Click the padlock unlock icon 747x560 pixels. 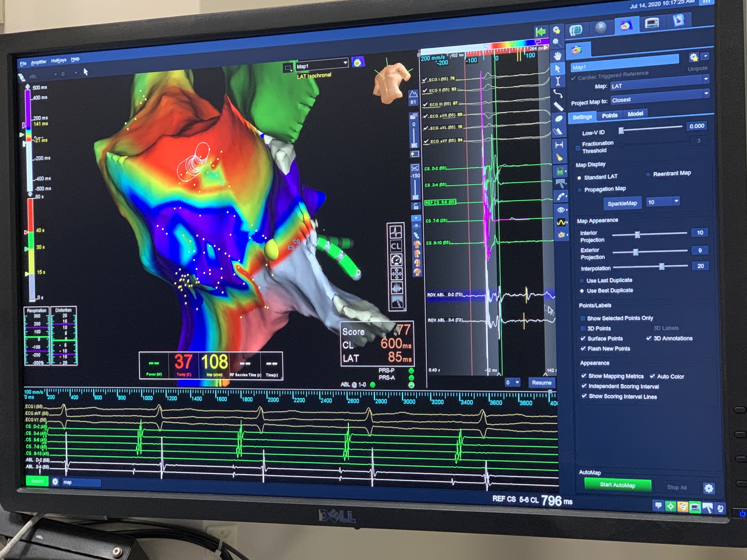tap(416, 206)
